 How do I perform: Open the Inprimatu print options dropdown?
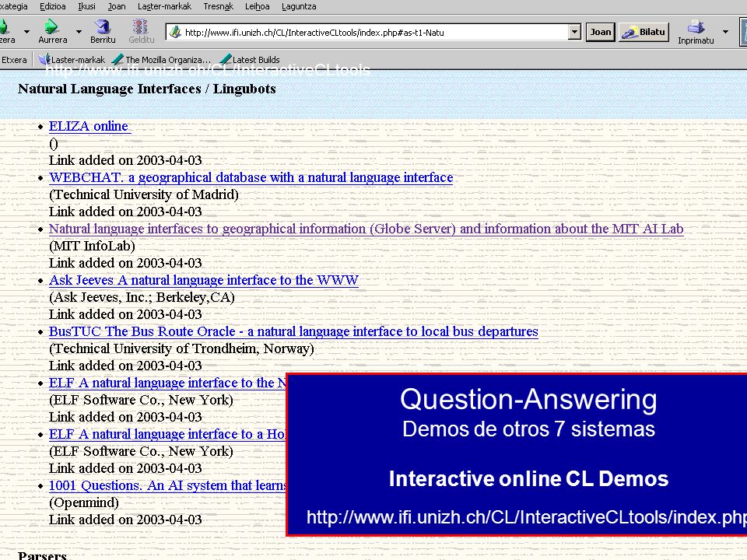click(725, 32)
